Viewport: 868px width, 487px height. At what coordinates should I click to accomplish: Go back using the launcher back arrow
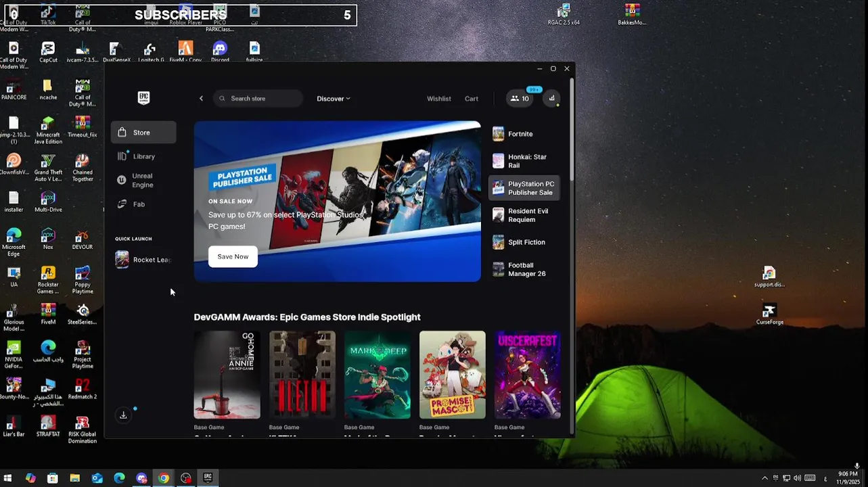click(201, 99)
